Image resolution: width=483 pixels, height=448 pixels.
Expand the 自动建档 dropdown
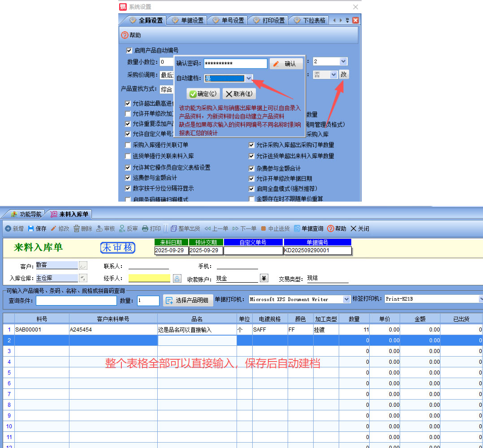249,78
